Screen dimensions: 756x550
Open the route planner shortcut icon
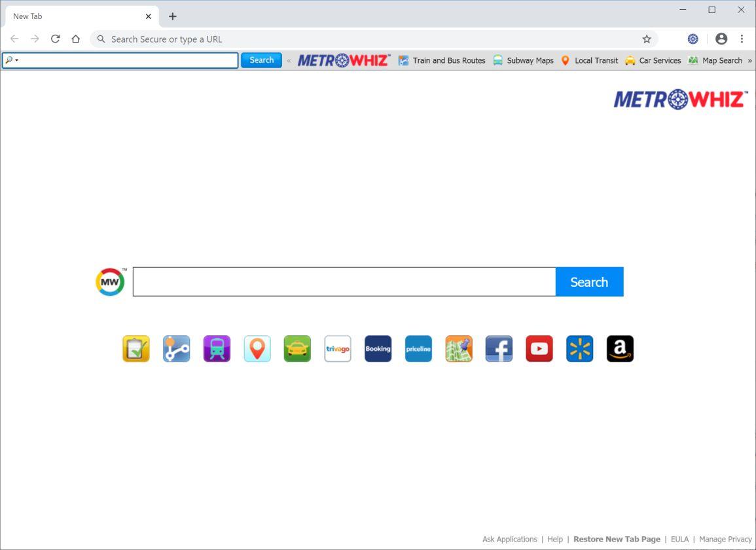(177, 348)
